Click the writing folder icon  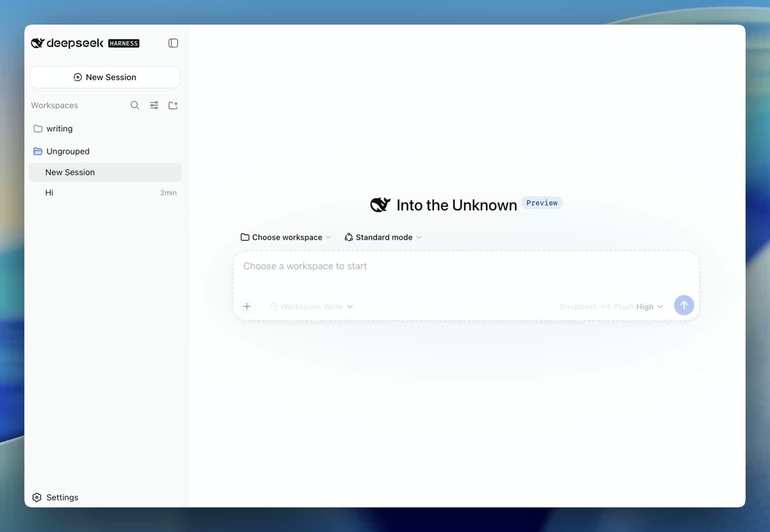point(38,129)
